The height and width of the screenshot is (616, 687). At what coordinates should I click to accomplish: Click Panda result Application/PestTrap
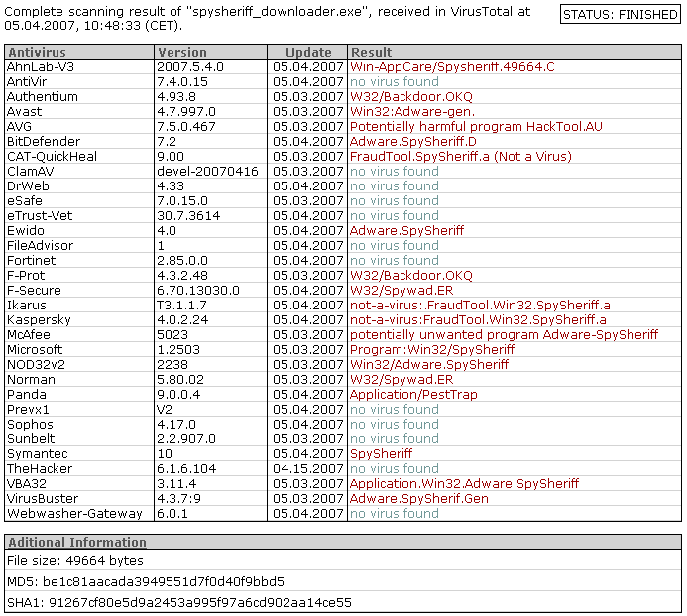coord(413,395)
